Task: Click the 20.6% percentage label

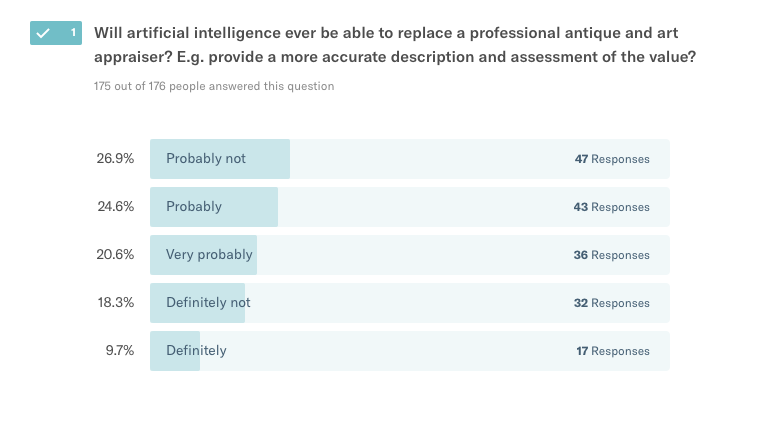Action: point(115,255)
